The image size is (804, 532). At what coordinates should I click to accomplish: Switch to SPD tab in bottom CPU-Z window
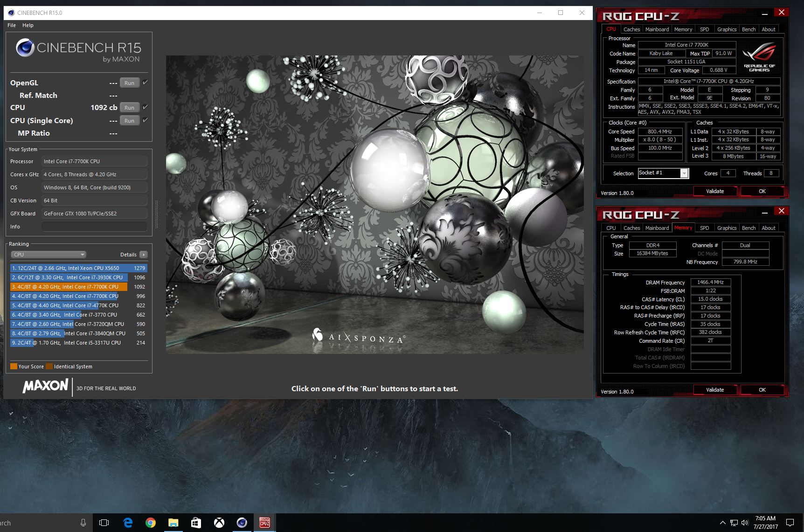[x=704, y=228]
